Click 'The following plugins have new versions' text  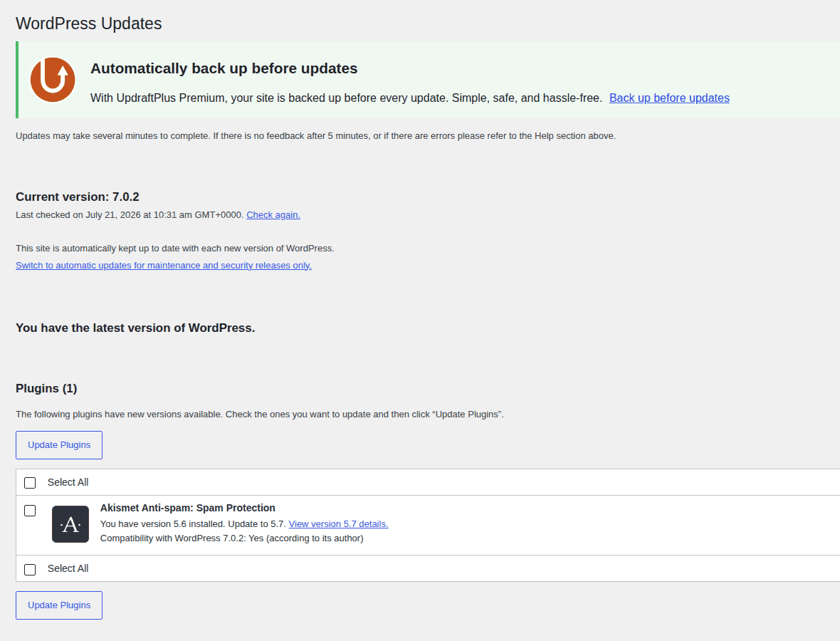click(259, 415)
